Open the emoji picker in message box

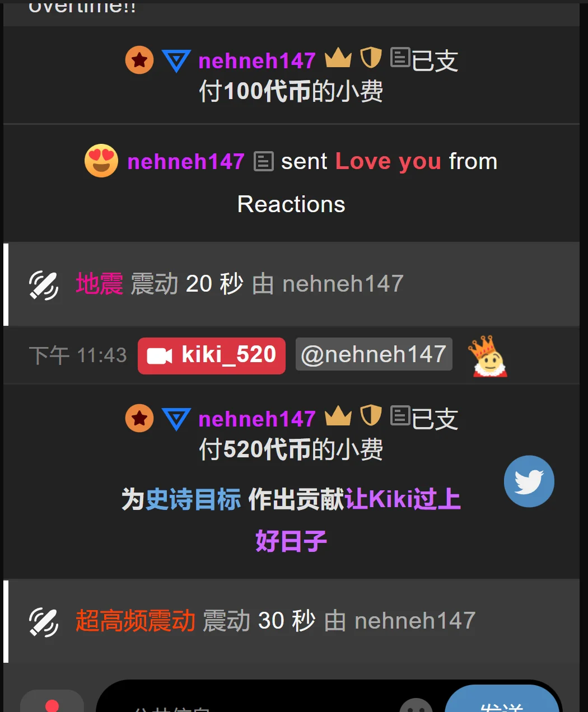point(416,705)
